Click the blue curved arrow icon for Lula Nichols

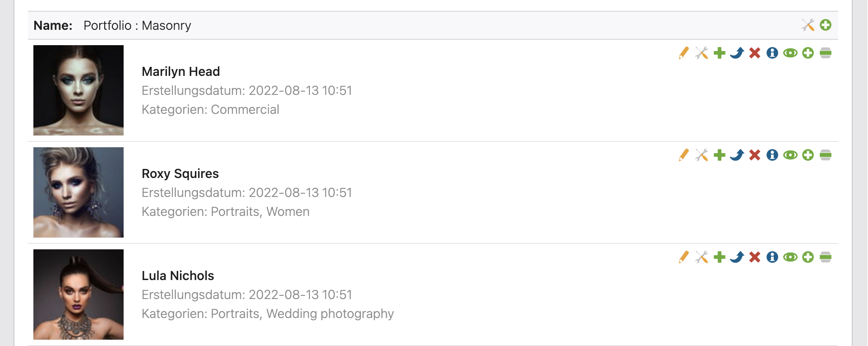pyautogui.click(x=737, y=257)
